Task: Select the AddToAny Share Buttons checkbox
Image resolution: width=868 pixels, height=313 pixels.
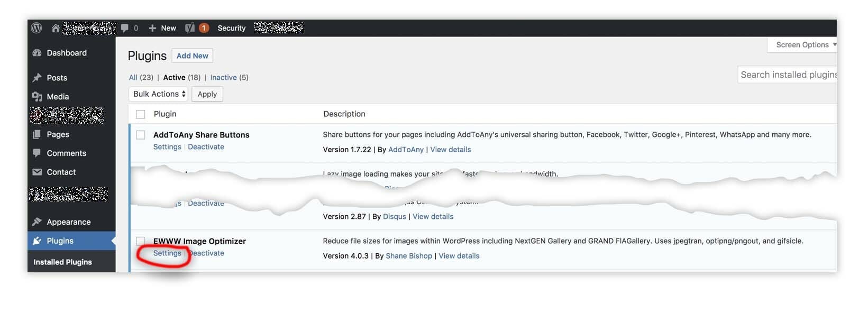Action: 140,135
